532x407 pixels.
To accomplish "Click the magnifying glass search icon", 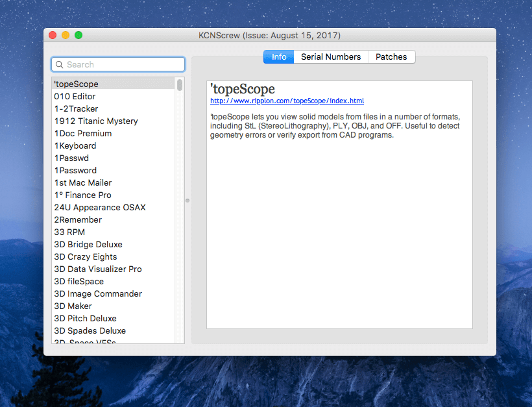I will 60,64.
